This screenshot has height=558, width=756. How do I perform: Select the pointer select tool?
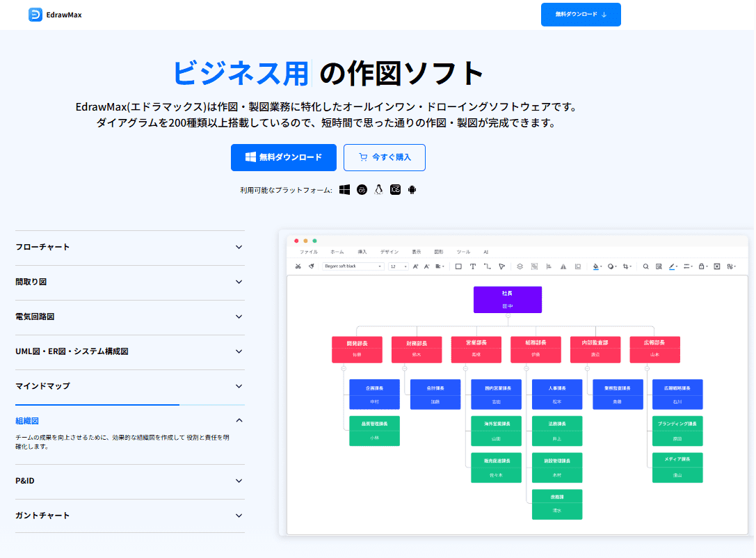[x=502, y=266]
